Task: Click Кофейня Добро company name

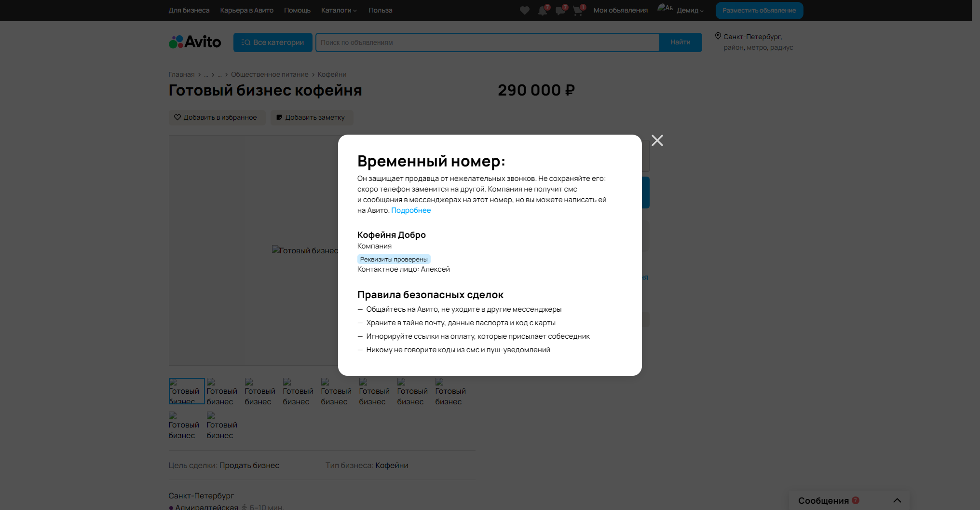Action: click(392, 235)
